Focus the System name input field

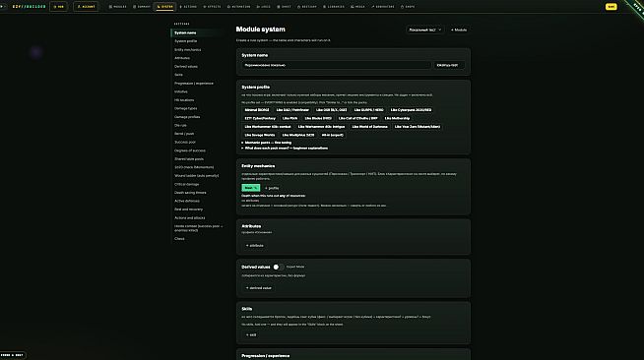pyautogui.click(x=336, y=65)
